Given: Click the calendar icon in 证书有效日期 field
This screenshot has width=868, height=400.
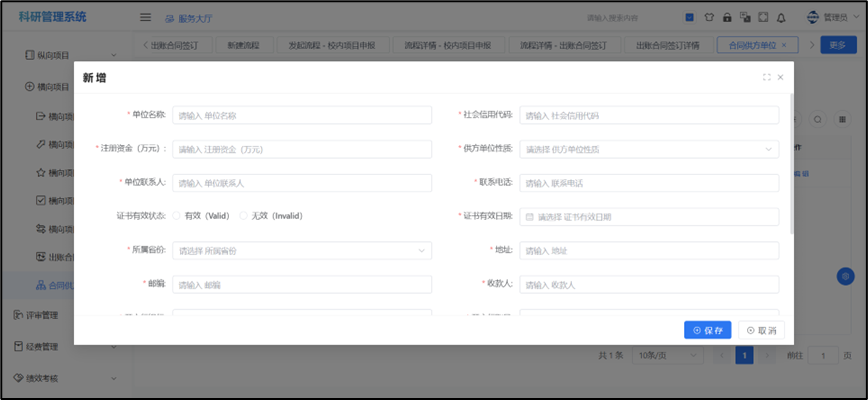Looking at the screenshot, I should (x=530, y=216).
